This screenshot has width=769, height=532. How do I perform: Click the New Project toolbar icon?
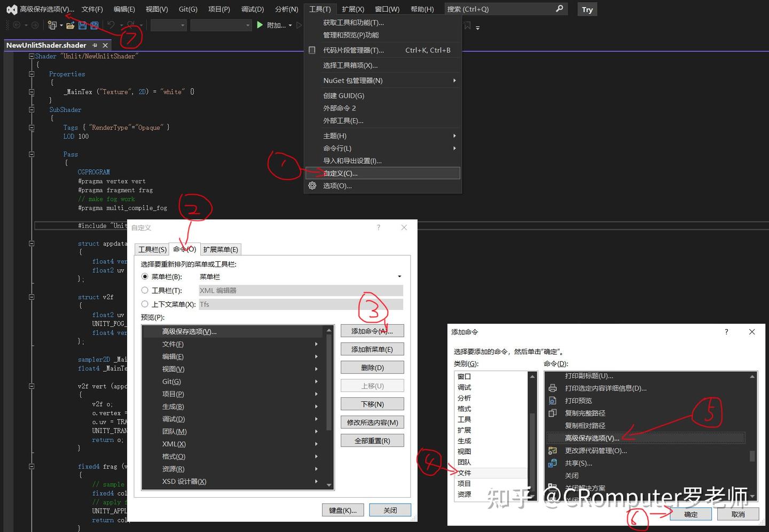(52, 25)
